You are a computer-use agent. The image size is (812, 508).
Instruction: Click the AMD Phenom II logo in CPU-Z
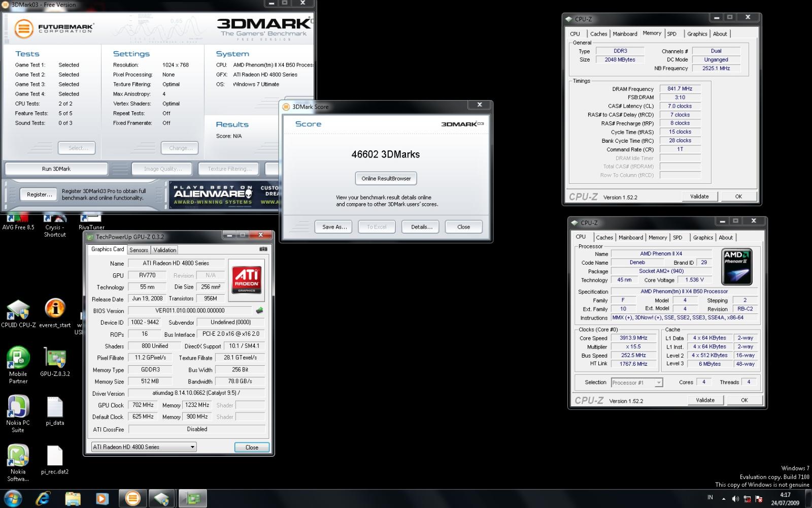tap(736, 267)
